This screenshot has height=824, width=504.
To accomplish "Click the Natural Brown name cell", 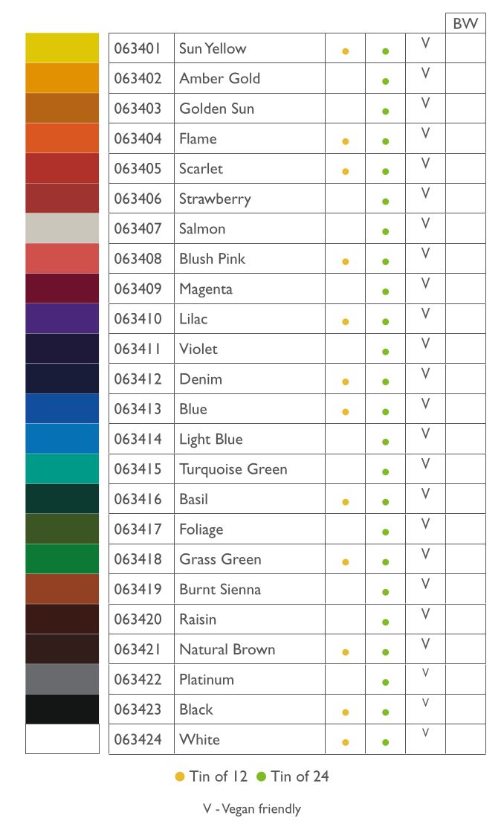I will pyautogui.click(x=250, y=649).
